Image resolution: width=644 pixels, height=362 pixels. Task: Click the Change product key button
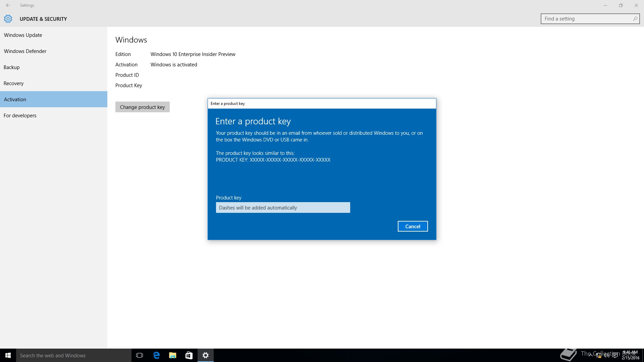[143, 107]
